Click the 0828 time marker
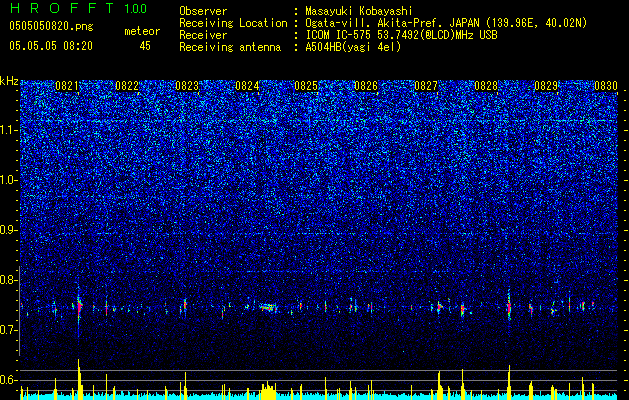 486,86
